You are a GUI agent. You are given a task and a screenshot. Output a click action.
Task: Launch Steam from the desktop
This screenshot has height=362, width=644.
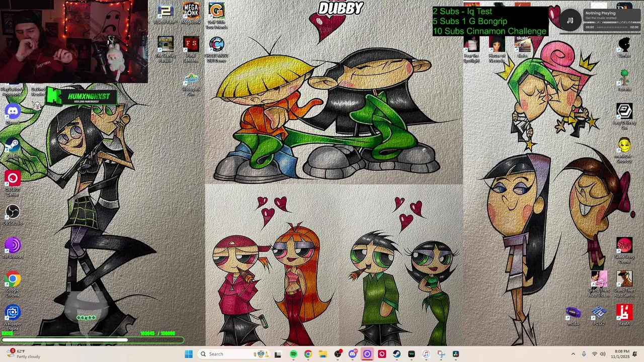click(x=13, y=148)
